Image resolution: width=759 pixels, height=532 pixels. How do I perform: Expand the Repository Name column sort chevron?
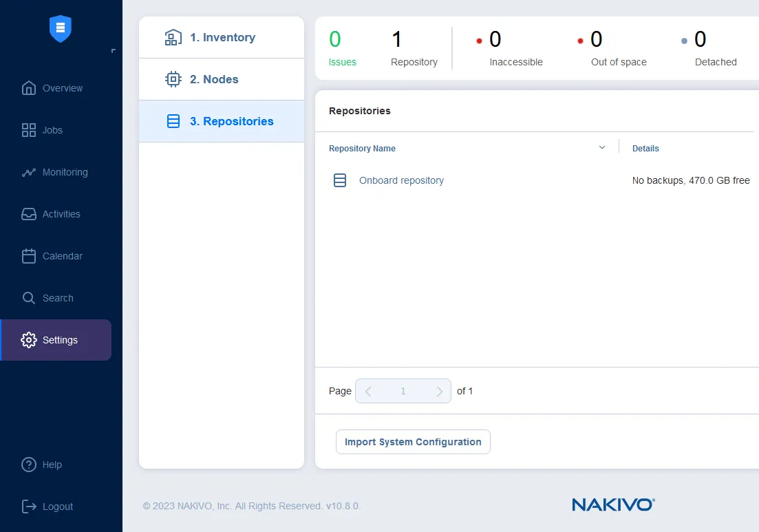(x=602, y=147)
